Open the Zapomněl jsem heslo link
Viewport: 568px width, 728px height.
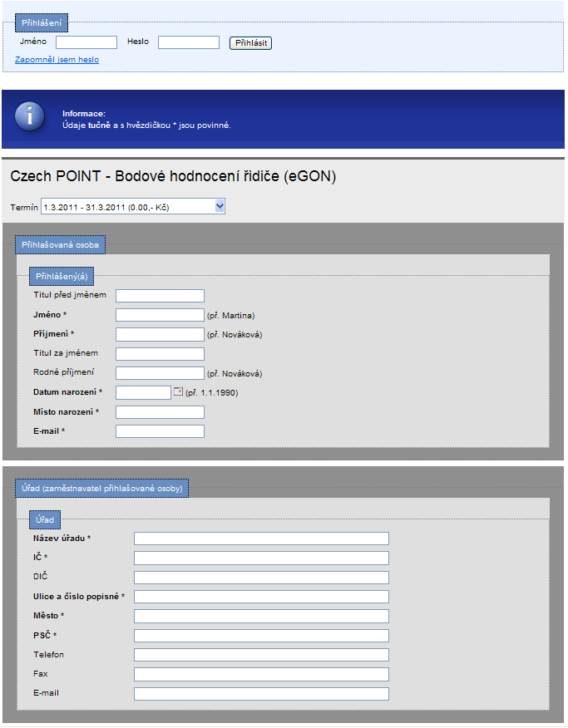[x=57, y=60]
